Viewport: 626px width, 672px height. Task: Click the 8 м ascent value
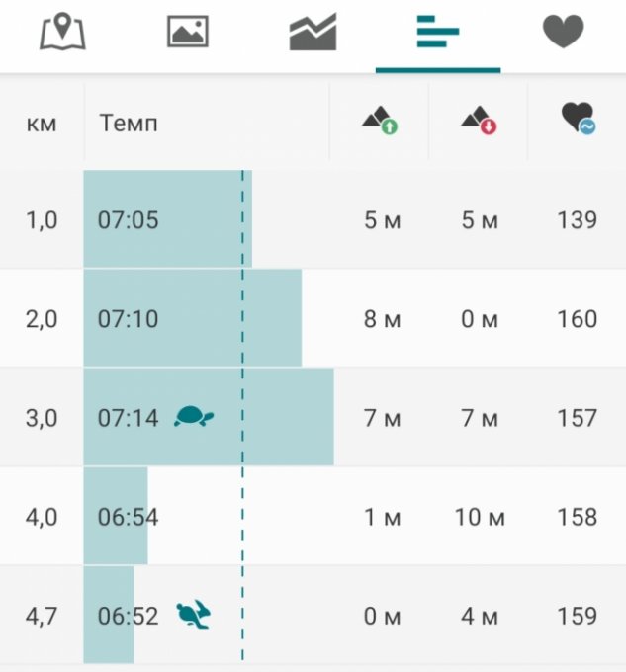382,319
